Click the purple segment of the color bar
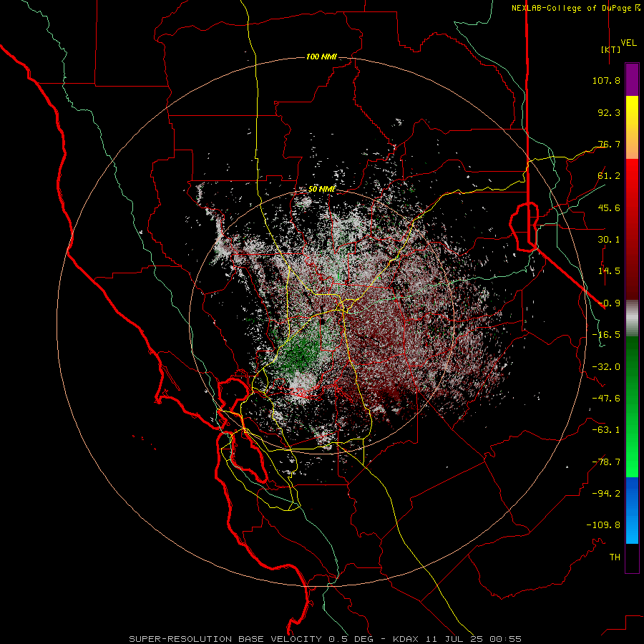 632,80
